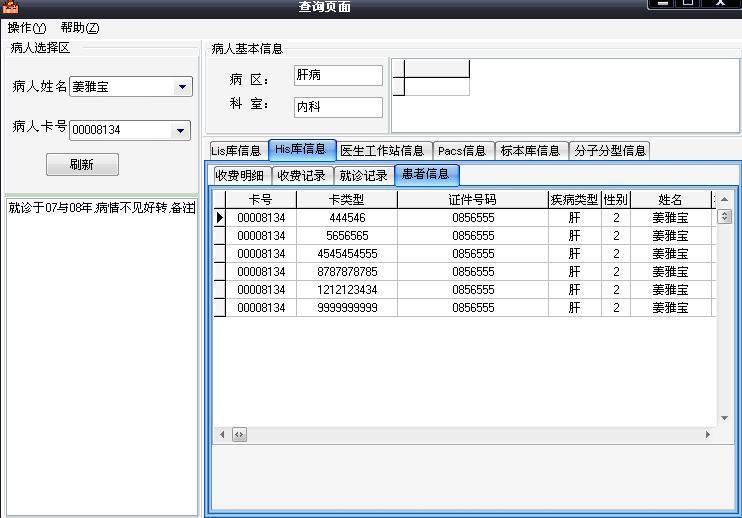Open the 操作 menu

[x=27, y=28]
